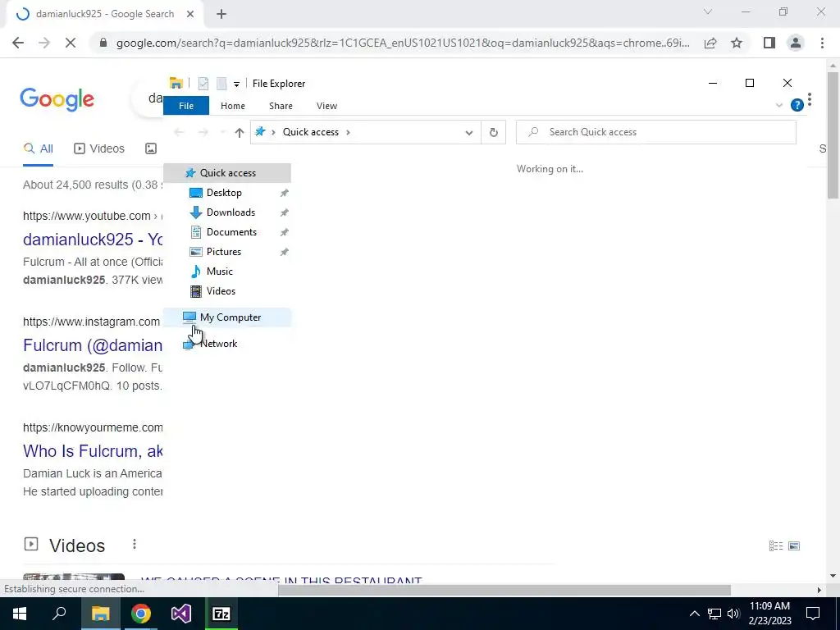Go up one folder level arrow
Screen dimensions: 840x630
point(239,132)
